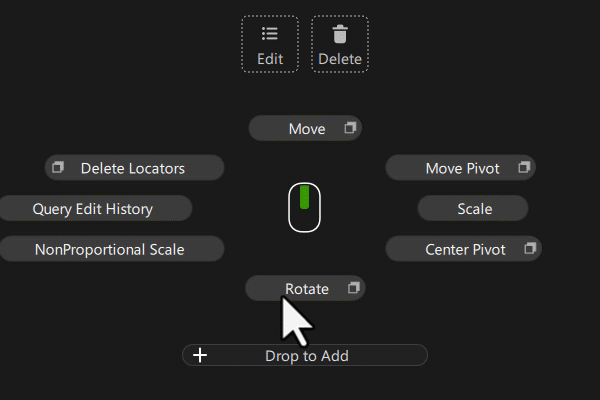This screenshot has width=600, height=400.
Task: Select the Move Pivot item
Action: coord(461,168)
